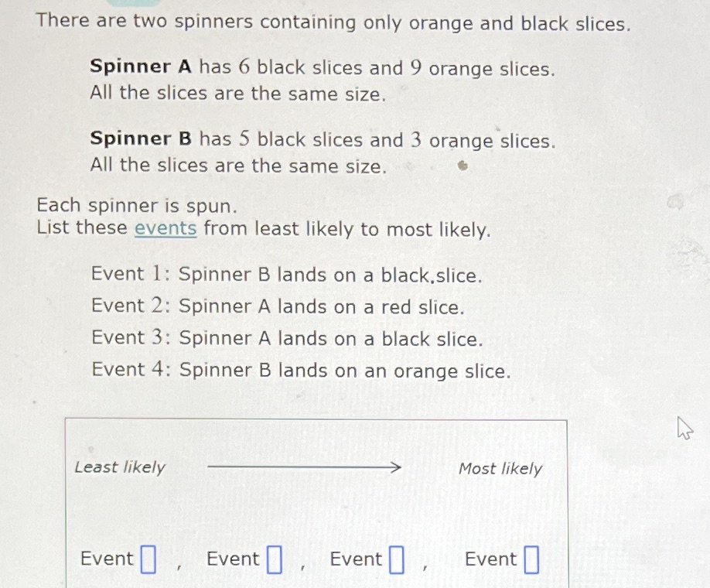Click the second Event answer input box
The image size is (710, 588).
(274, 559)
